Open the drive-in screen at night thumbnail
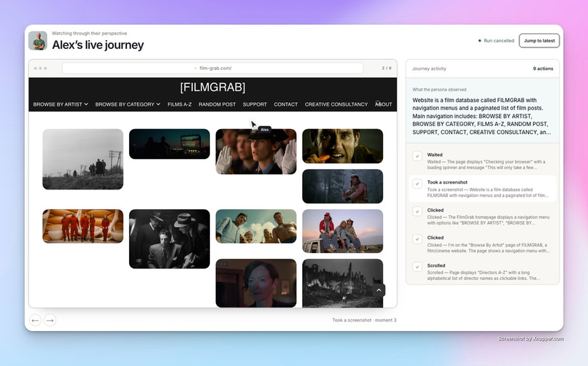588x366 pixels. click(169, 144)
